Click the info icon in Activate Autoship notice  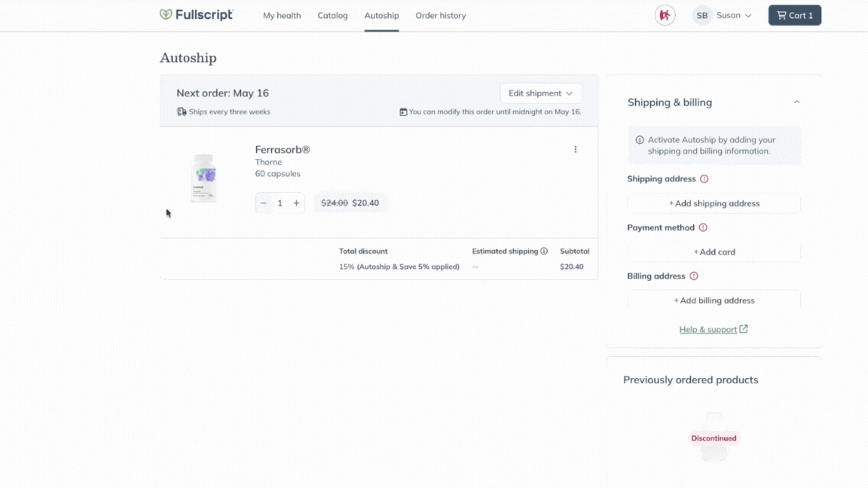[640, 140]
